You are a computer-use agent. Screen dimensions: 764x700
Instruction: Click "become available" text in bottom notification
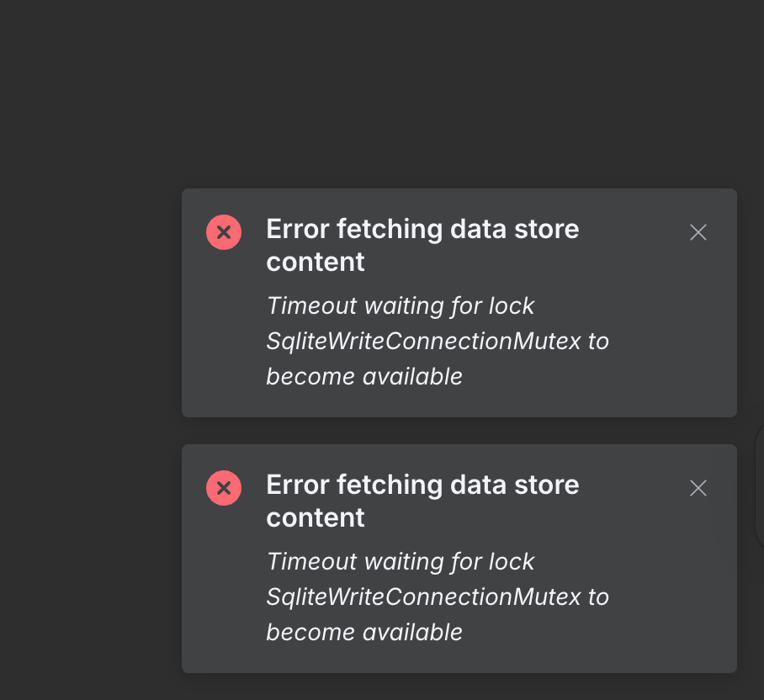364,632
